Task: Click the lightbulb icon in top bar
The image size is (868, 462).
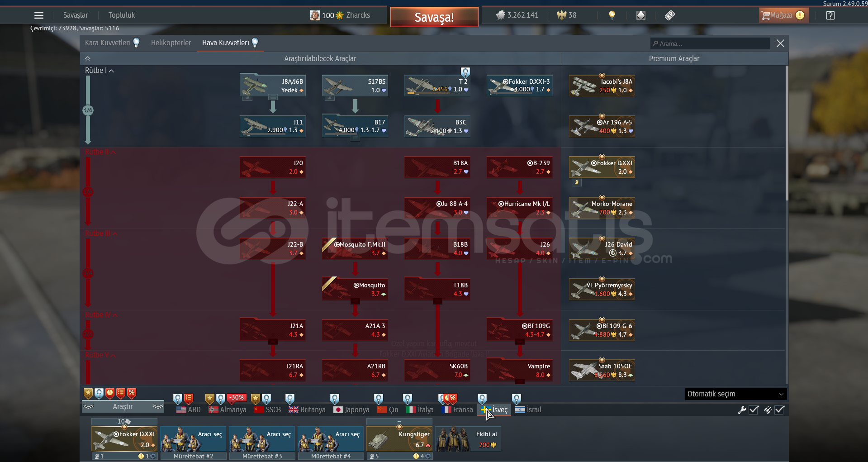Action: tap(612, 15)
